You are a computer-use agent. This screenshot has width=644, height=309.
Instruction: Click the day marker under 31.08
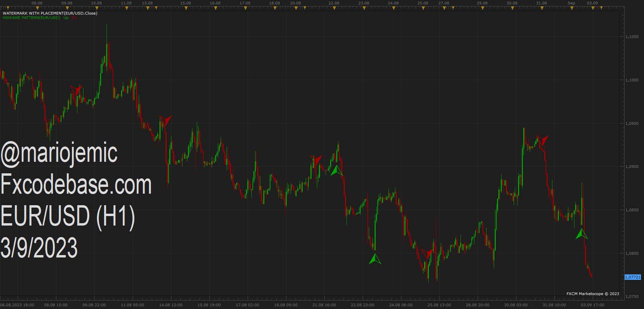542,8
